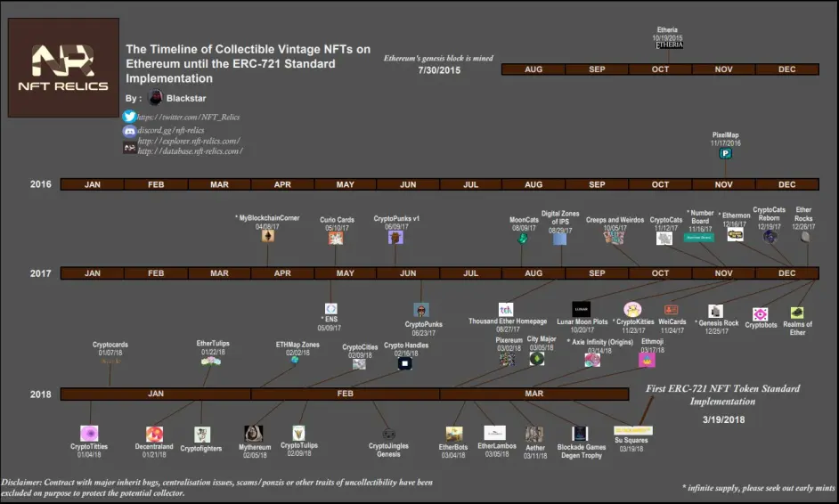This screenshot has height=504, width=839.
Task: Click the ENS icon
Action: [331, 309]
